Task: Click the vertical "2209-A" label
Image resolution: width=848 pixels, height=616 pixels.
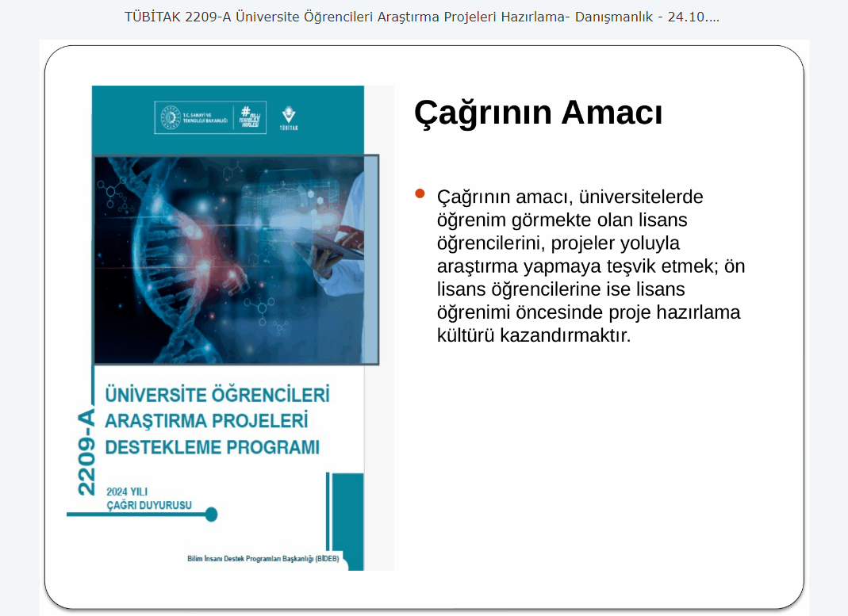Action: 86,452
